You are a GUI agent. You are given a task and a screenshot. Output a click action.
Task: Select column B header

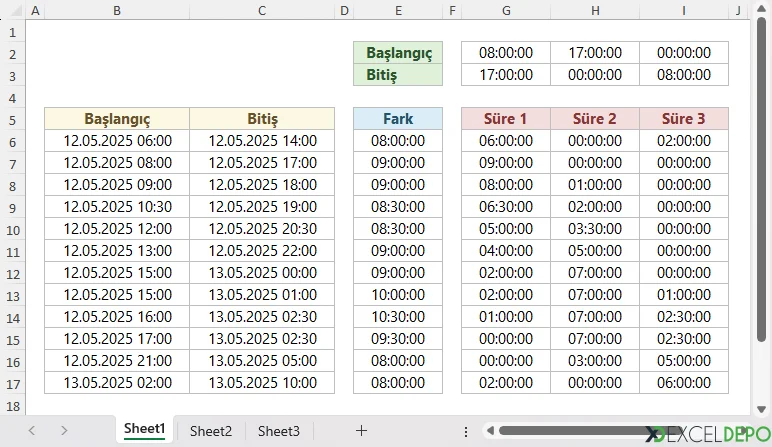(117, 11)
